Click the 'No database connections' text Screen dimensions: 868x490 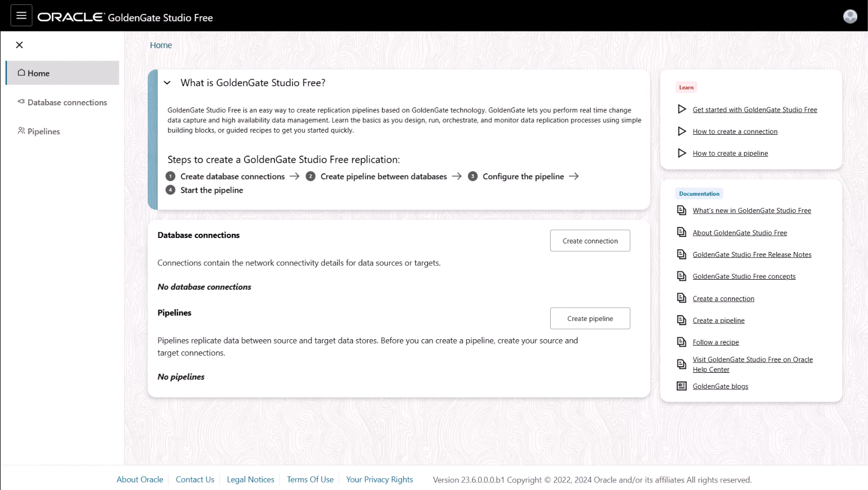[x=204, y=287]
